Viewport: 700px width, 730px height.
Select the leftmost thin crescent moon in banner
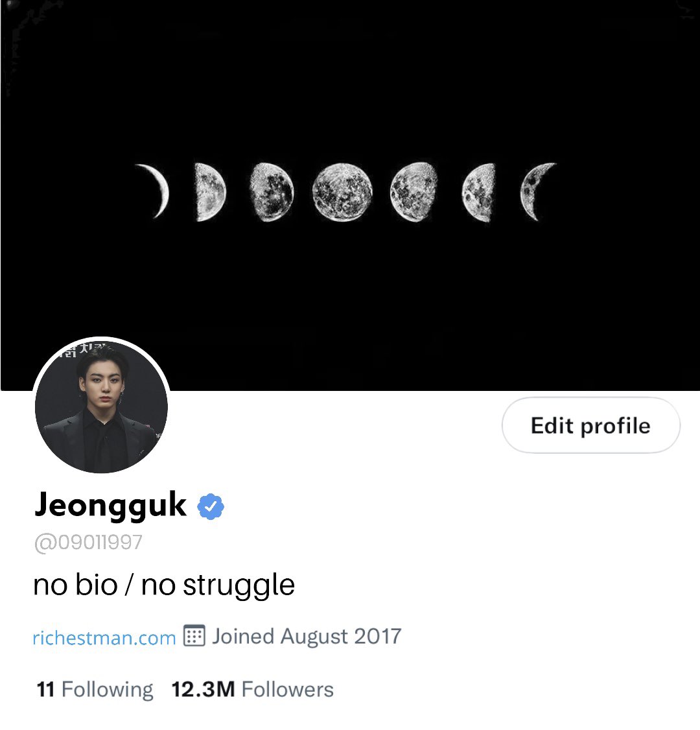(x=154, y=191)
